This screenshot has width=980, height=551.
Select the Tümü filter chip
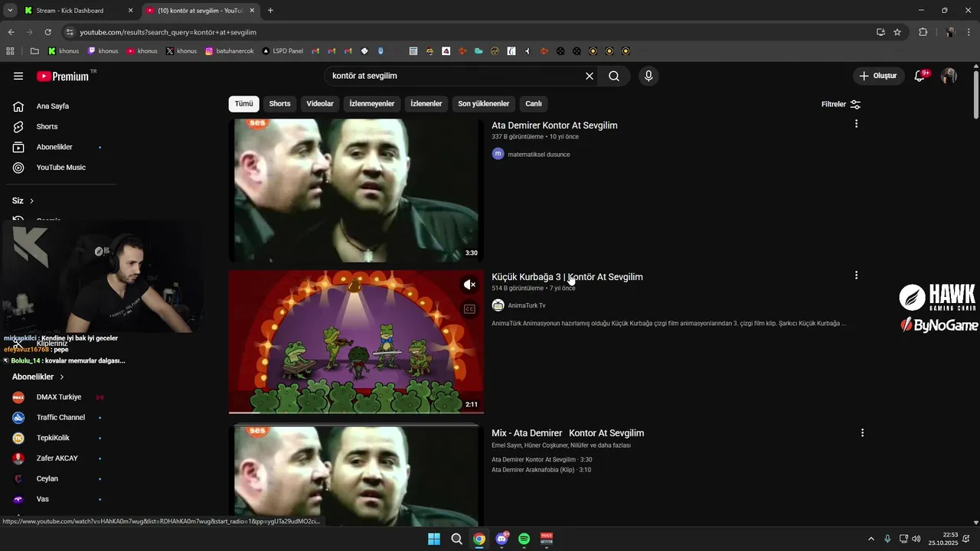coord(243,104)
